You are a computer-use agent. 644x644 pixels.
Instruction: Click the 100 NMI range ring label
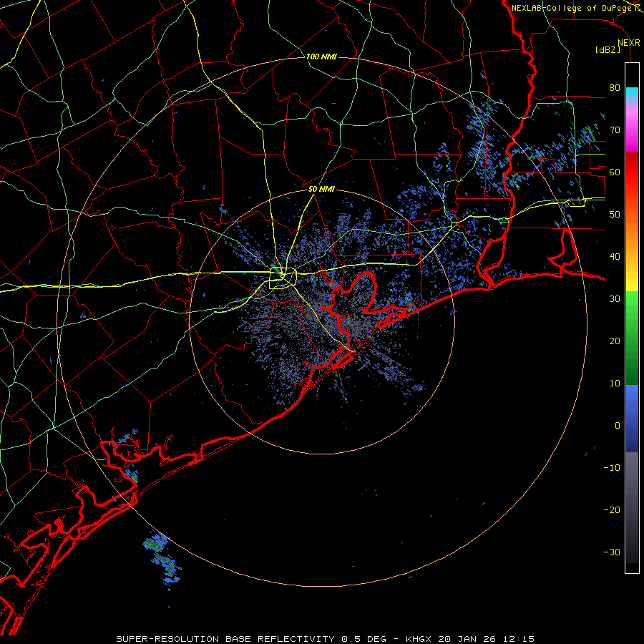click(x=321, y=57)
